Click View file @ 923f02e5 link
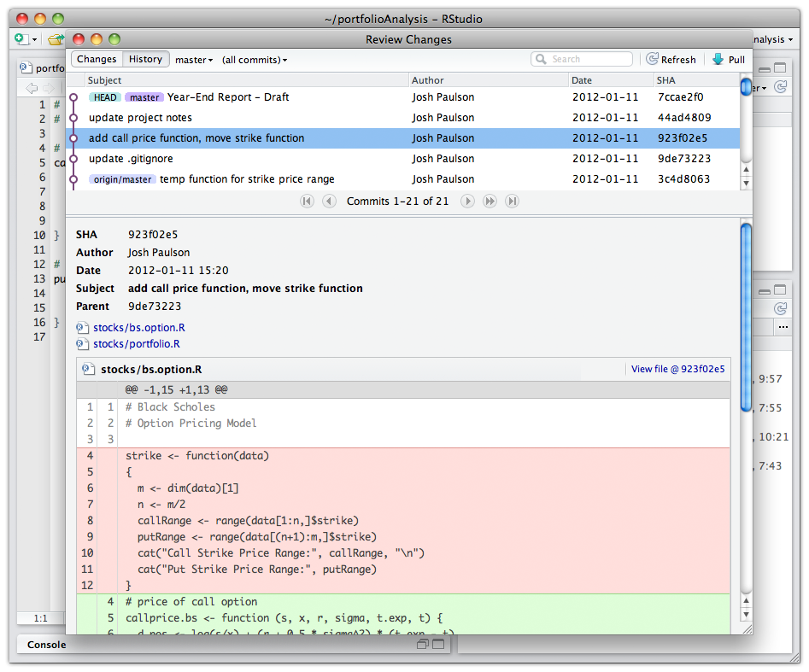Viewport: 809px width, 672px height. (677, 370)
